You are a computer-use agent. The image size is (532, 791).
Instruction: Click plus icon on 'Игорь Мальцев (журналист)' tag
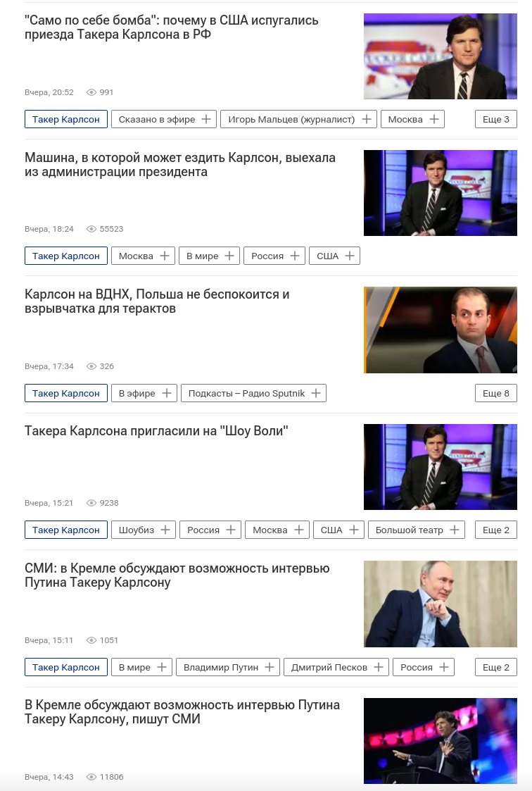pos(366,120)
